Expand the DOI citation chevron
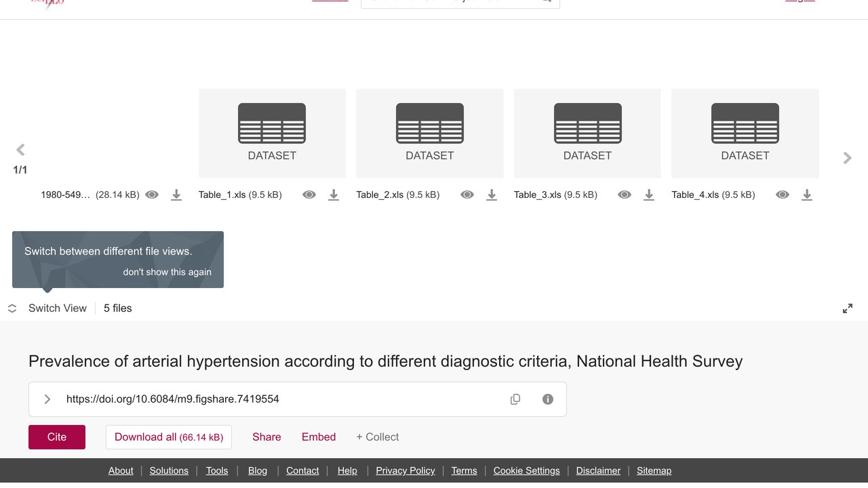The image size is (868, 488). [47, 399]
